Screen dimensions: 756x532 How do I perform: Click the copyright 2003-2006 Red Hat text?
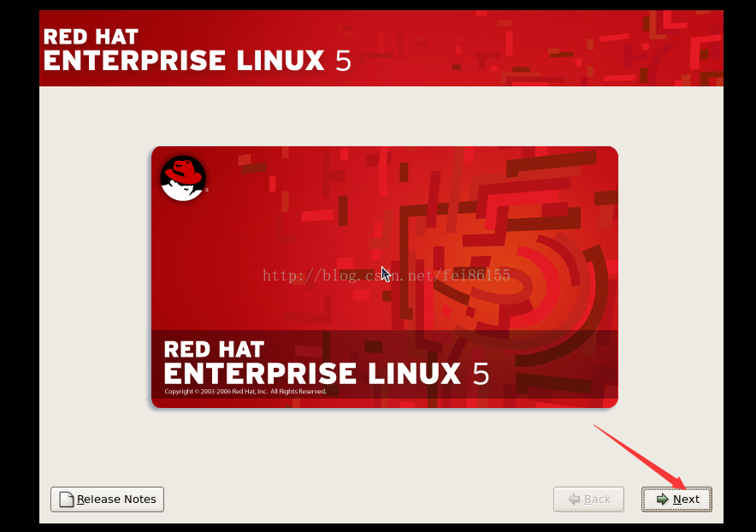[245, 391]
